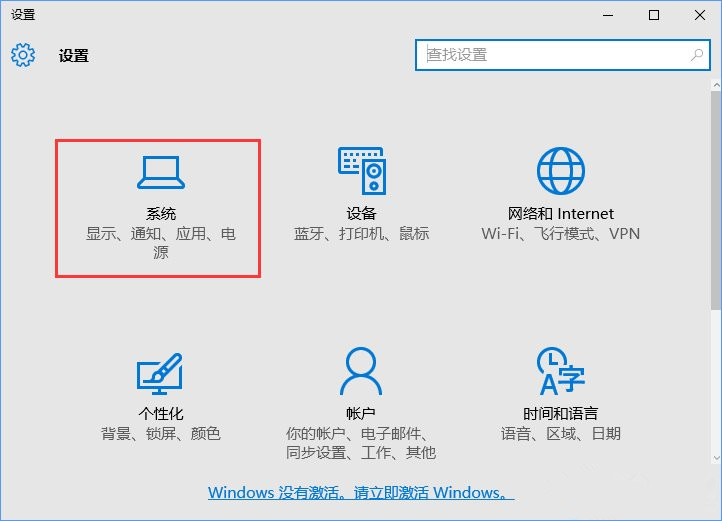Click the settings gear icon in header
This screenshot has width=722, height=521.
click(x=23, y=55)
